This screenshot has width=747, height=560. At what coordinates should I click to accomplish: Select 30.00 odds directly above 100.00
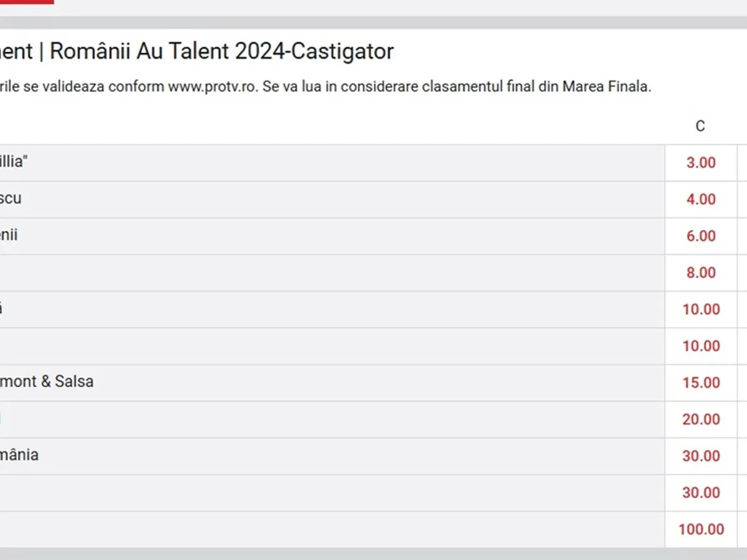pos(701,493)
